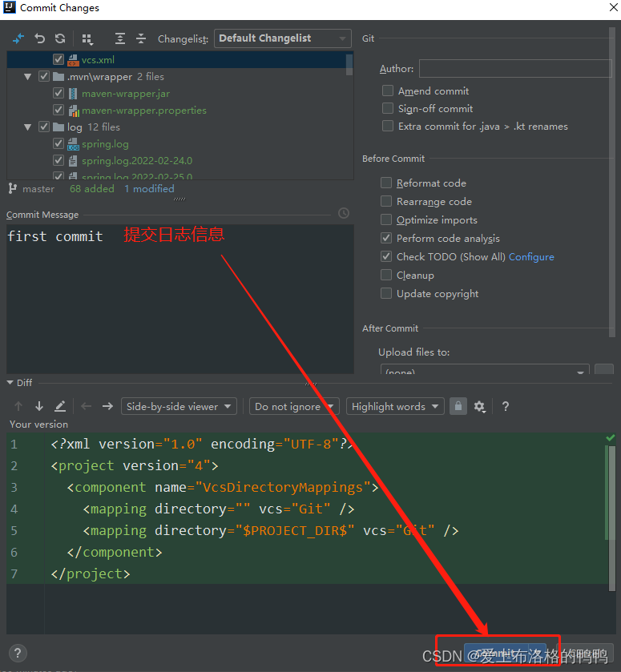Enable Update copyright checkbox
The width and height of the screenshot is (621, 672).
386,293
